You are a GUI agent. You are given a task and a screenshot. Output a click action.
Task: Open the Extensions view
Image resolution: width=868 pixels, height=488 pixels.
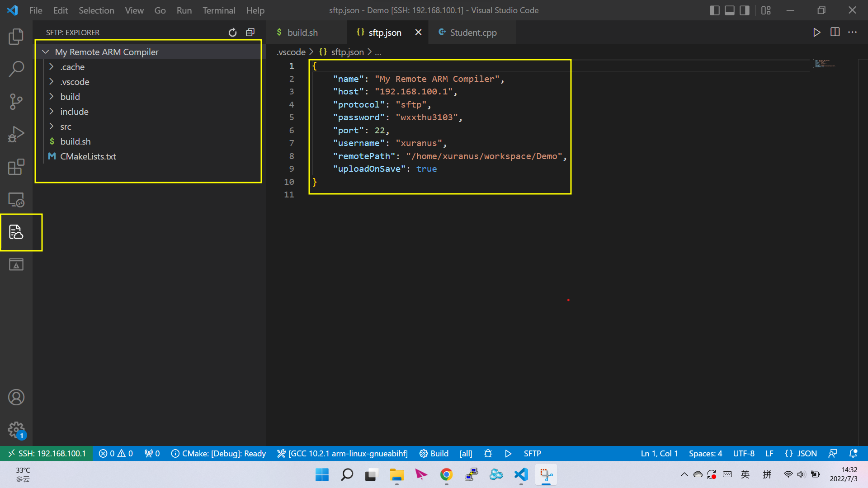point(16,167)
